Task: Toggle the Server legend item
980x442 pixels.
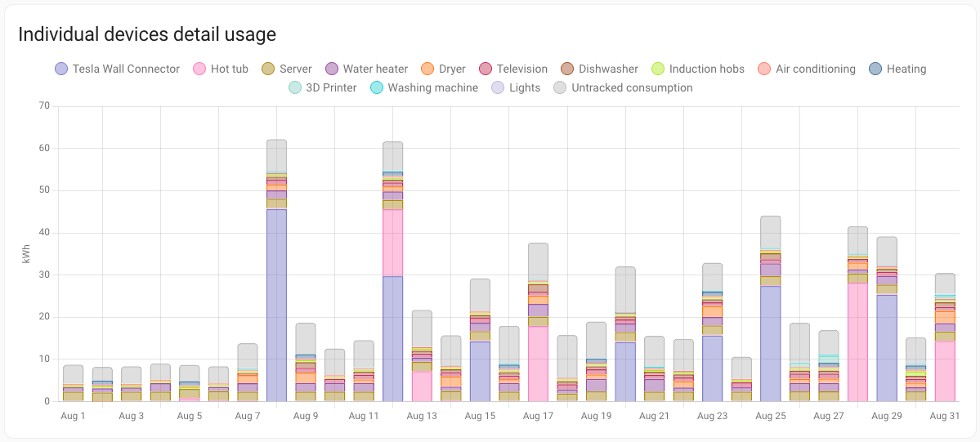Action: 286,69
